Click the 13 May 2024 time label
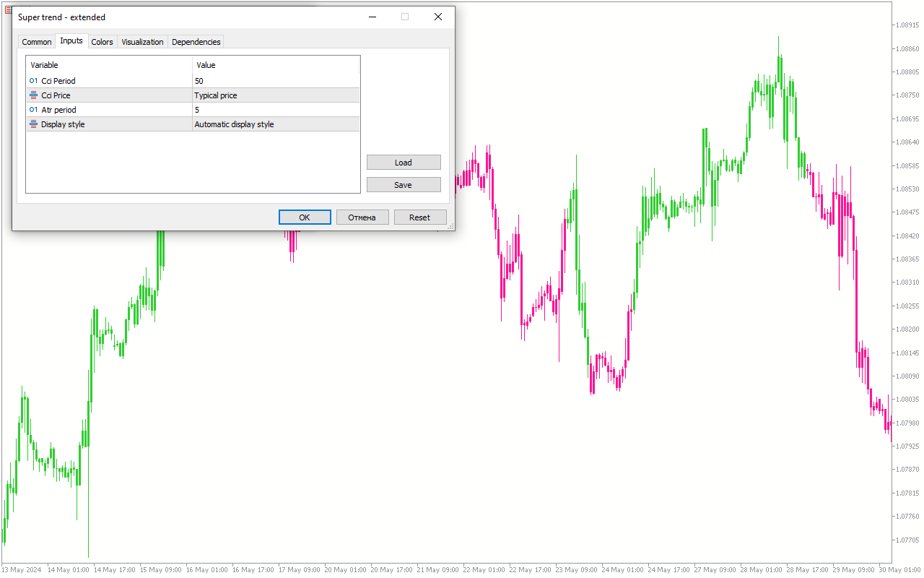The image size is (924, 578). tap(22, 570)
